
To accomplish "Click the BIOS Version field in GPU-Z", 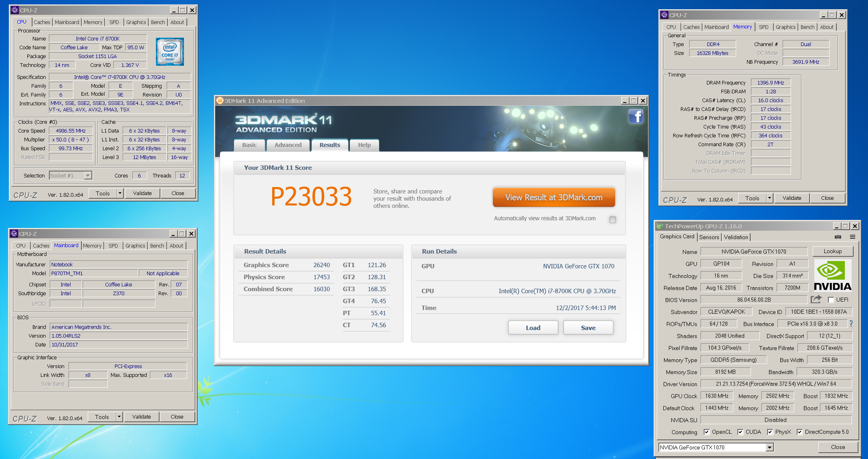I will pyautogui.click(x=754, y=300).
